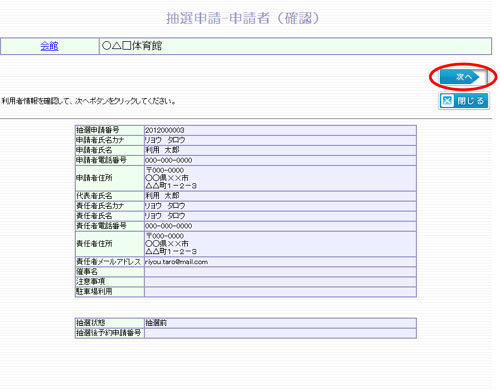The width and height of the screenshot is (500, 390).
Task: Select the email riyou.taro@mail.com
Action: (x=176, y=262)
